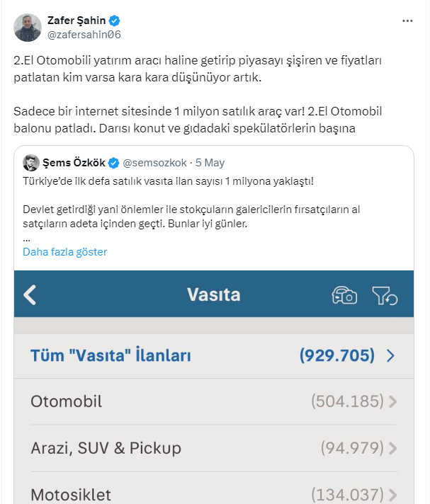This screenshot has width=430, height=504.
Task: Select the Motosiklet category row
Action: pyautogui.click(x=71, y=495)
